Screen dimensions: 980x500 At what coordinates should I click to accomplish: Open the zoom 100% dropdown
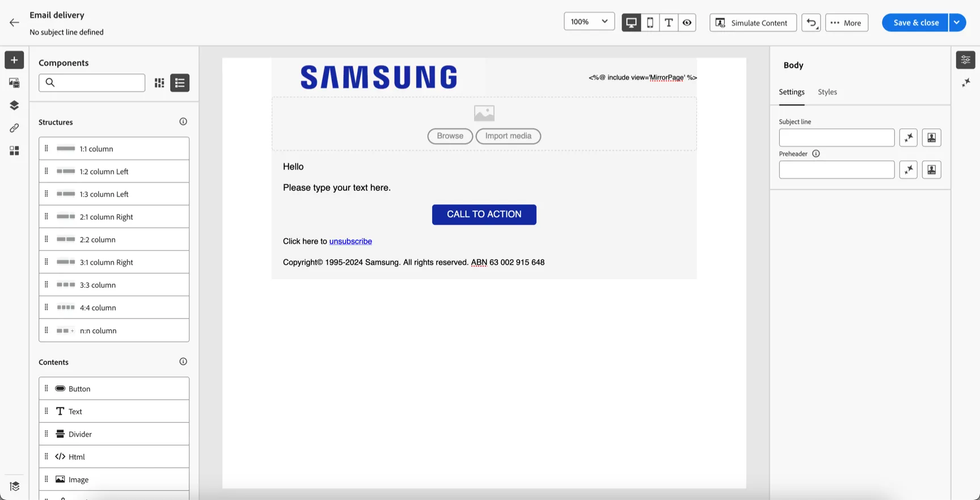click(x=589, y=22)
